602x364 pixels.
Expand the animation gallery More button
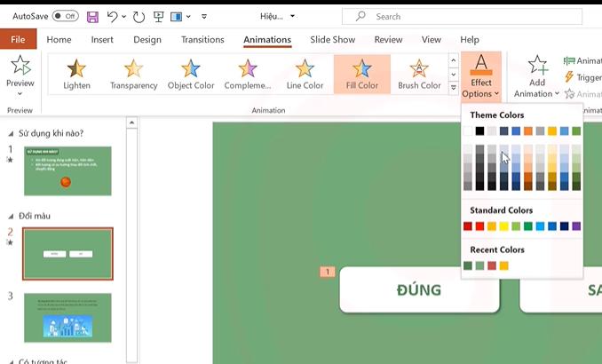click(454, 88)
